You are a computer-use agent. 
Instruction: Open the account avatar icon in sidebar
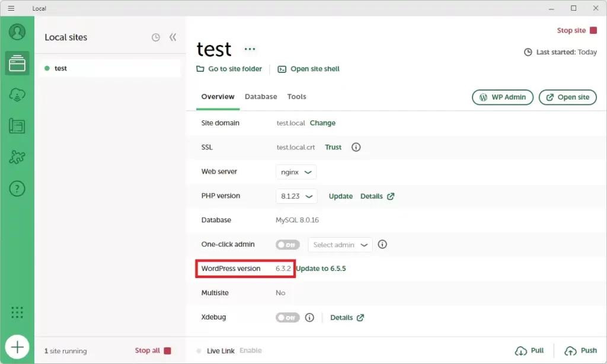point(17,32)
